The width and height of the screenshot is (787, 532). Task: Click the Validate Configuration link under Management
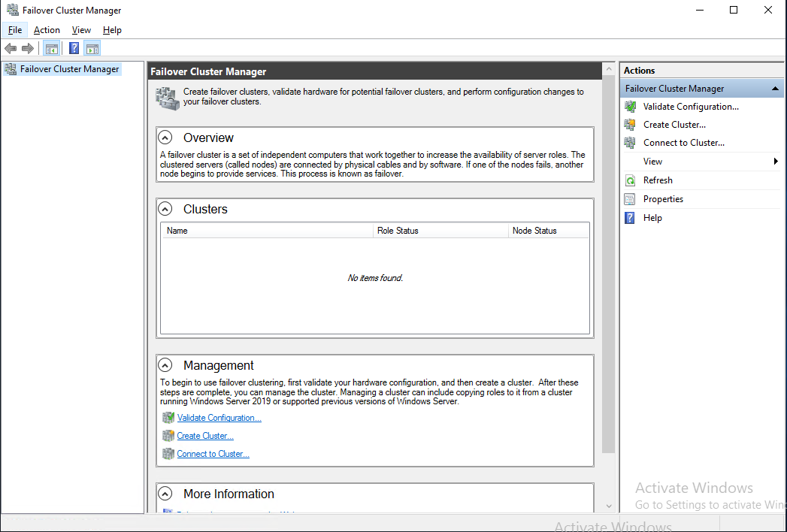pyautogui.click(x=219, y=418)
